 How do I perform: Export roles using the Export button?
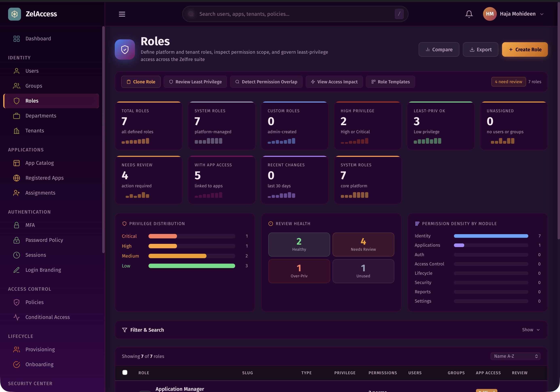pyautogui.click(x=480, y=49)
